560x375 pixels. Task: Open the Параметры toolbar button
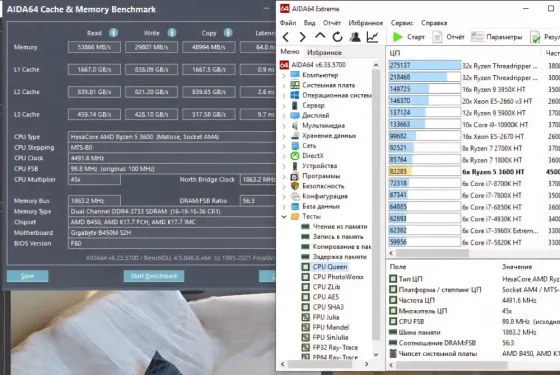click(496, 37)
